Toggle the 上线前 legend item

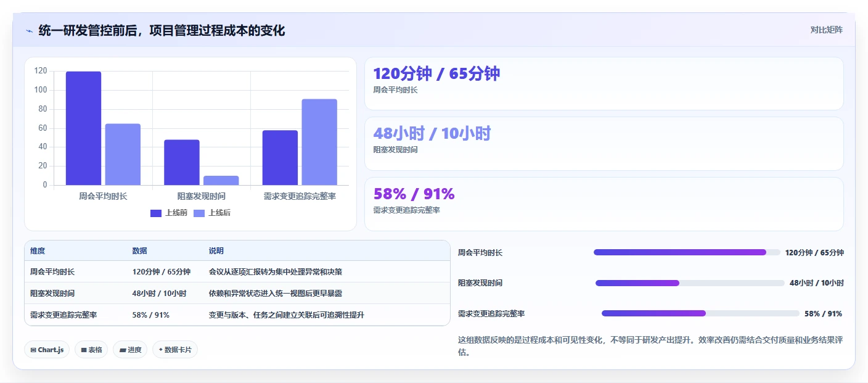pyautogui.click(x=169, y=213)
